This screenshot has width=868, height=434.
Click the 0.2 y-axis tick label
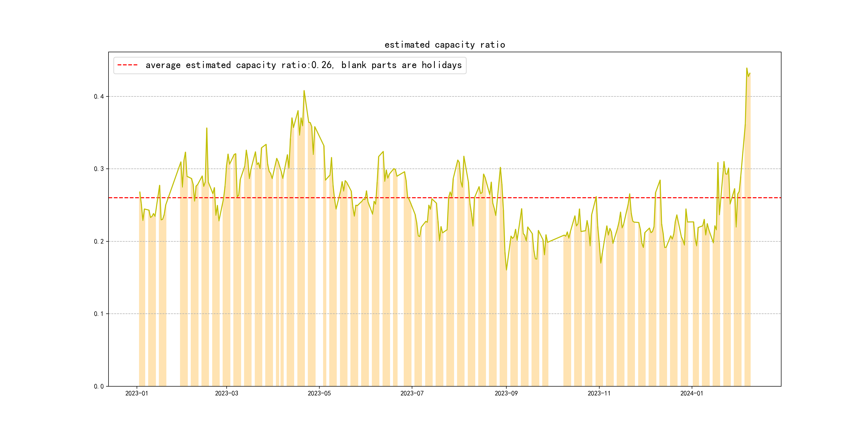click(99, 241)
